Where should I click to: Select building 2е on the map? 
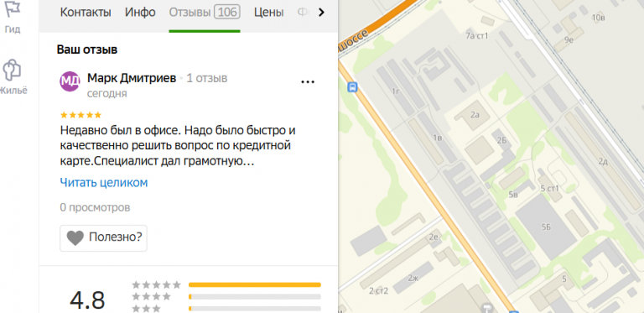[x=434, y=237]
